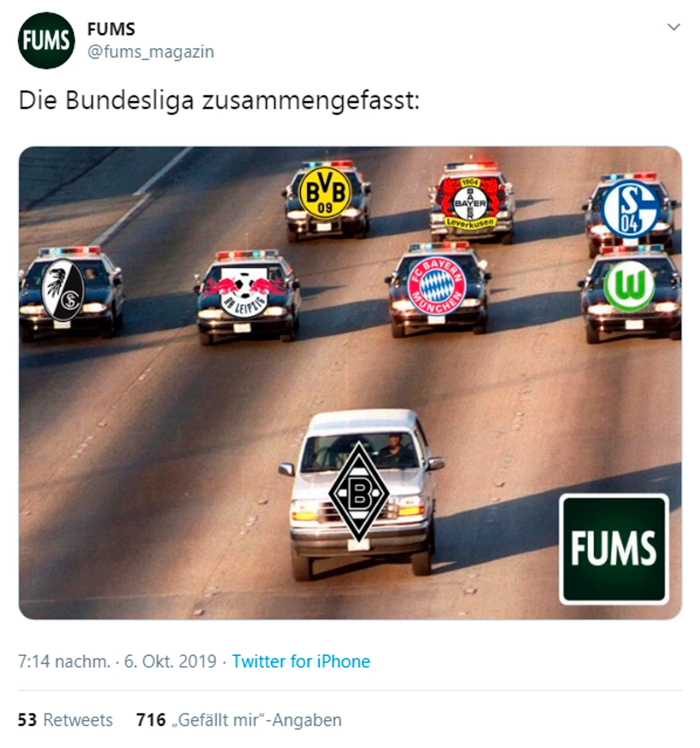Viewport: 700px width, 748px height.
Task: Click the Bayer Leverkusen crest
Action: coord(470,202)
